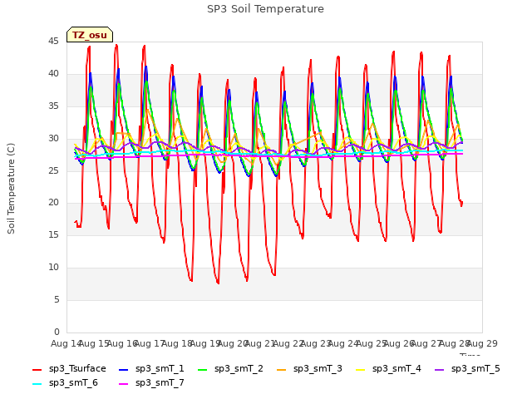Image resolution: width=532 pixels, height=399 pixels.
Task: Toggle the sp3_smT_3 legend entry
Action: (309, 369)
